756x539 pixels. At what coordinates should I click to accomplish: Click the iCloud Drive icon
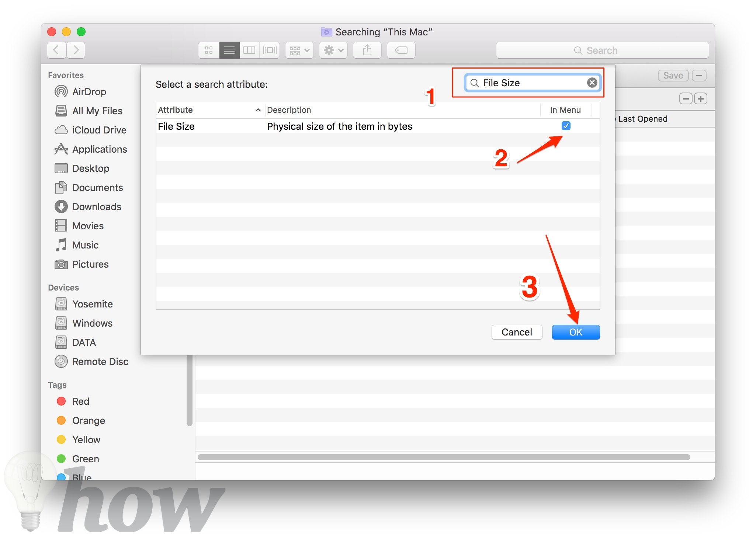[x=60, y=129]
